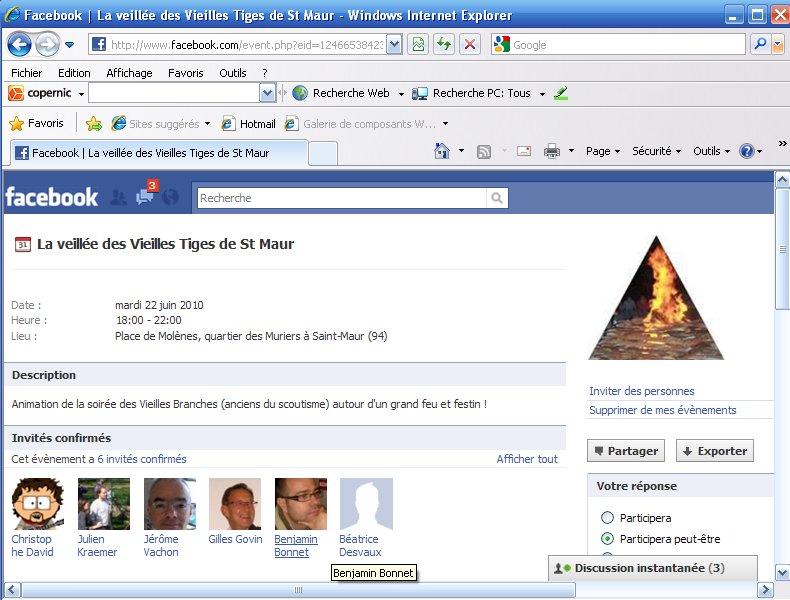This screenshot has width=790, height=600.
Task: Open the Discussion instantanée (3) chat bar
Action: tap(653, 568)
